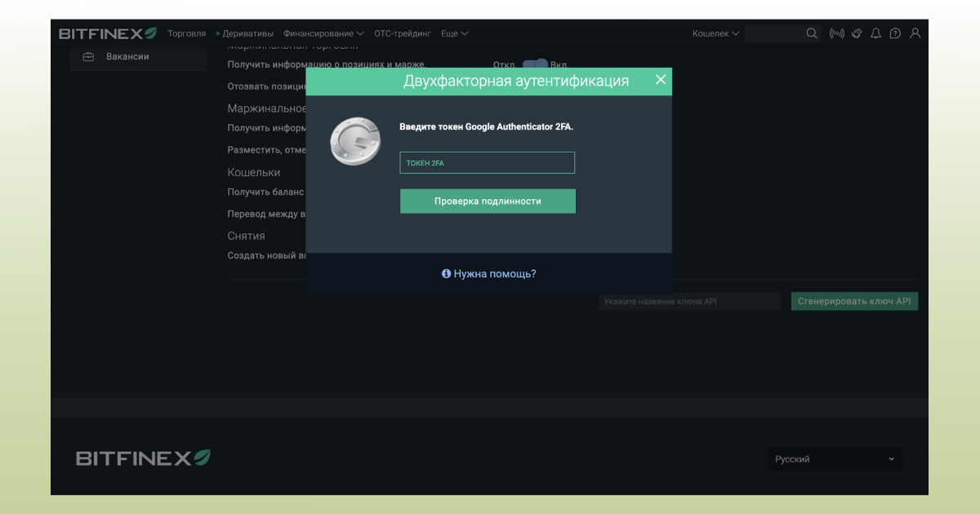Click the live broadcast signal icon

pyautogui.click(x=836, y=33)
